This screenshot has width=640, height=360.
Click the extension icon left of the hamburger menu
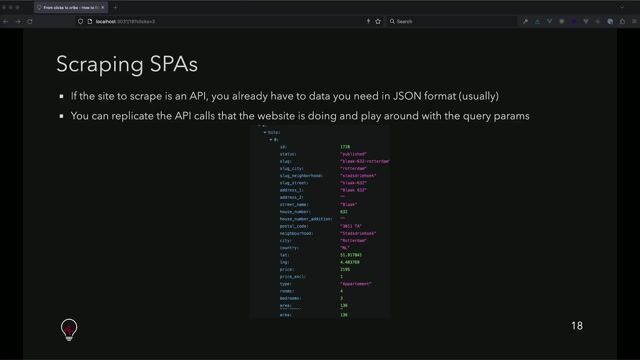click(x=622, y=21)
